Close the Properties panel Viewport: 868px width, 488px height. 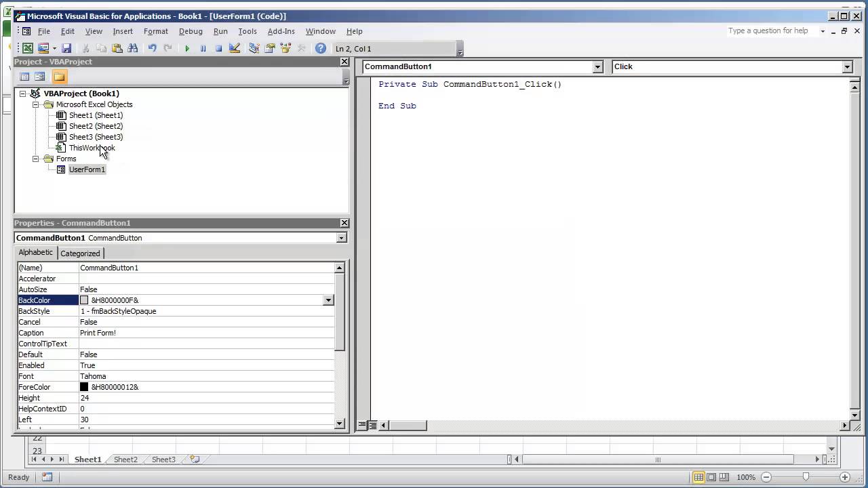(344, 223)
